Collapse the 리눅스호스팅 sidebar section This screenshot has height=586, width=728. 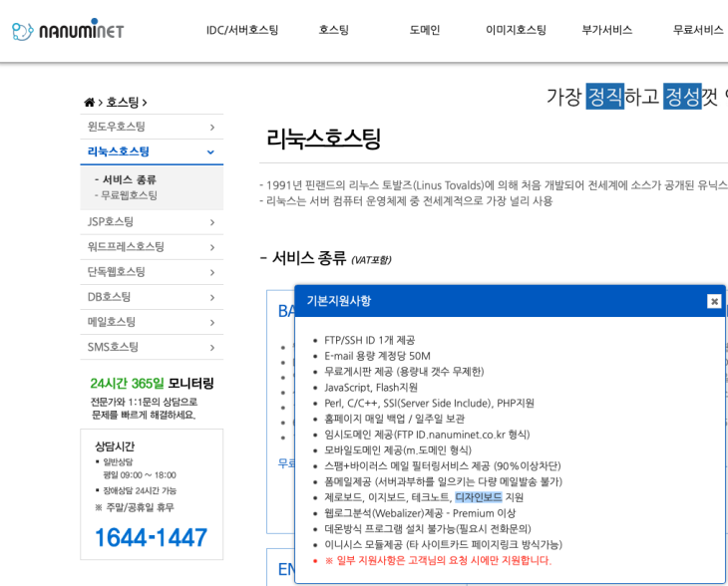click(x=210, y=151)
